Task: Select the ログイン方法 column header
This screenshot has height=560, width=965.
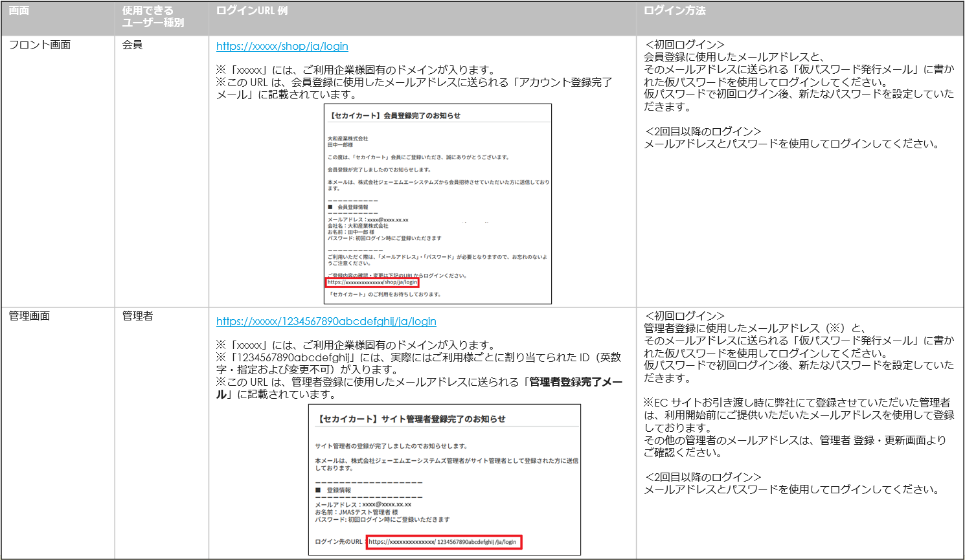Action: click(674, 10)
